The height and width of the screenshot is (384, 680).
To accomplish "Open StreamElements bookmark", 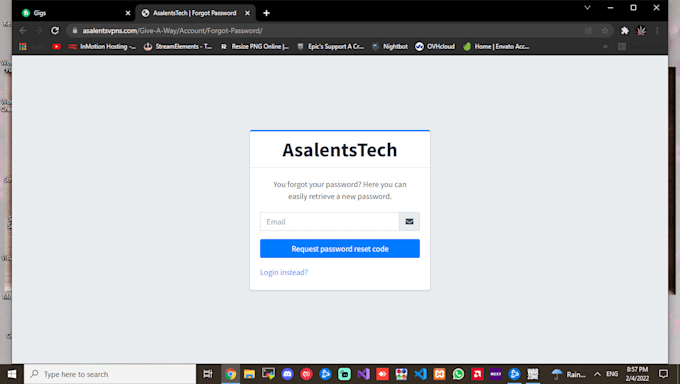I will point(178,46).
